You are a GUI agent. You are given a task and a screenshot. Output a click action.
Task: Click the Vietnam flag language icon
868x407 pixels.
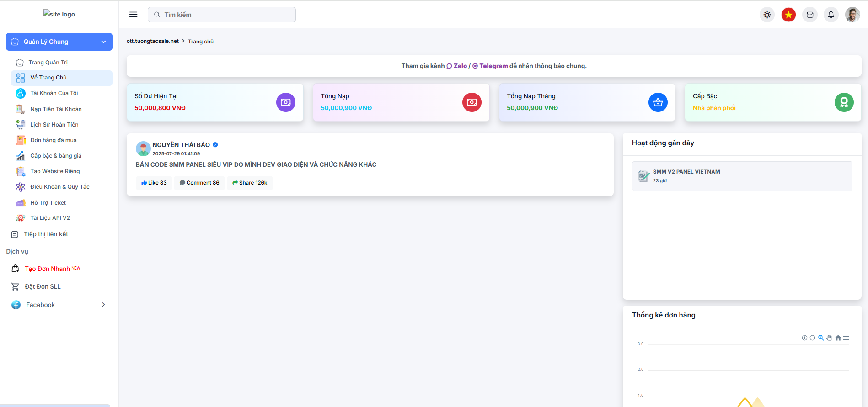point(788,15)
